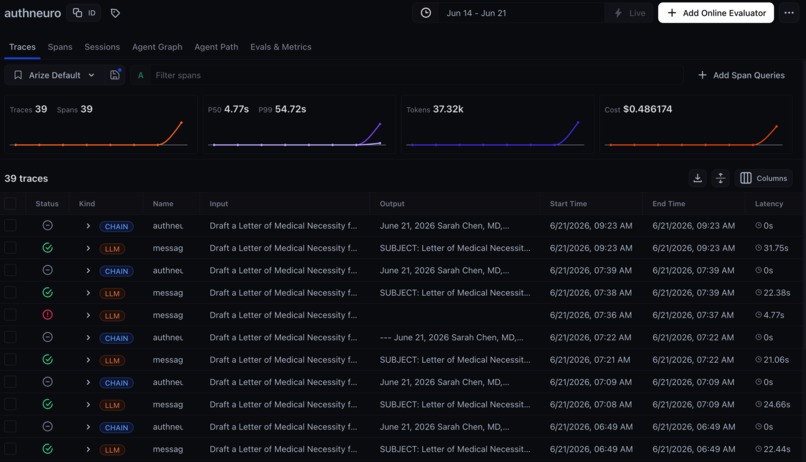Open the Cost $0.486174 chart card
Image resolution: width=806 pixels, height=462 pixels.
(x=695, y=124)
